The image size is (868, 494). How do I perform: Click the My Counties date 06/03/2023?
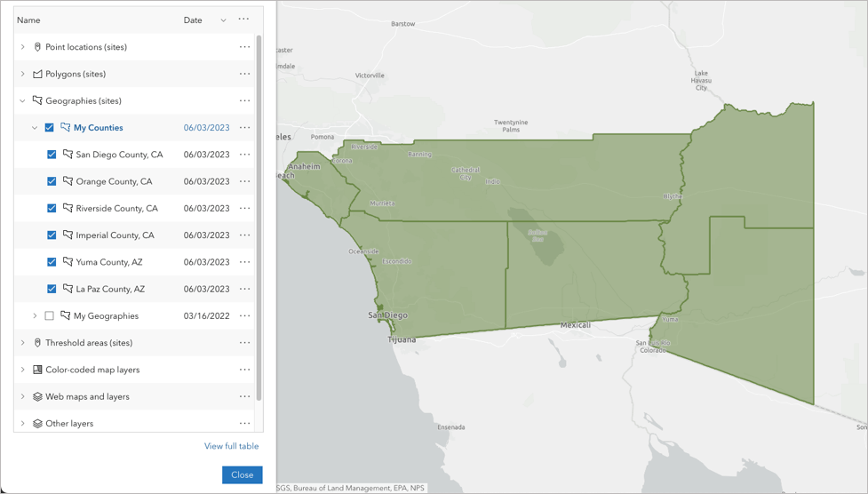coord(206,127)
